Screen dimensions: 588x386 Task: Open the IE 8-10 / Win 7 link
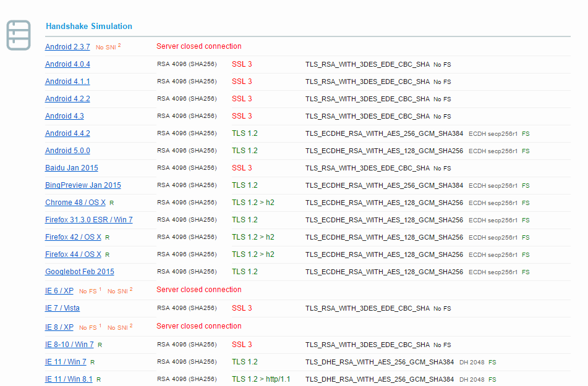69,345
